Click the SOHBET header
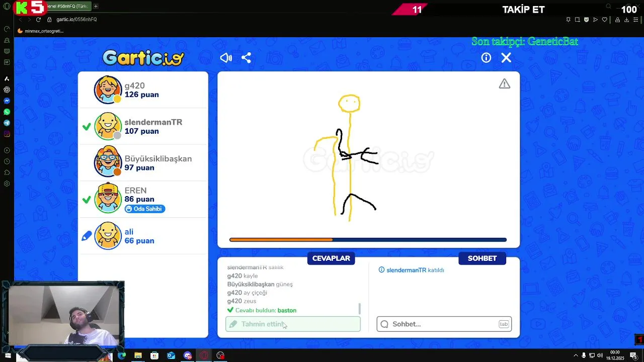This screenshot has width=644, height=362. click(x=482, y=258)
